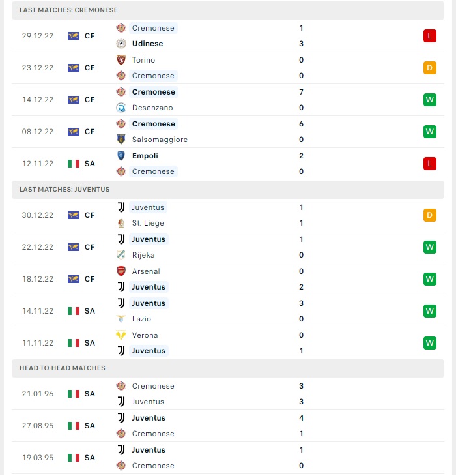456x476 pixels.
Task: Click the Desenzano team logo
Action: (x=121, y=108)
